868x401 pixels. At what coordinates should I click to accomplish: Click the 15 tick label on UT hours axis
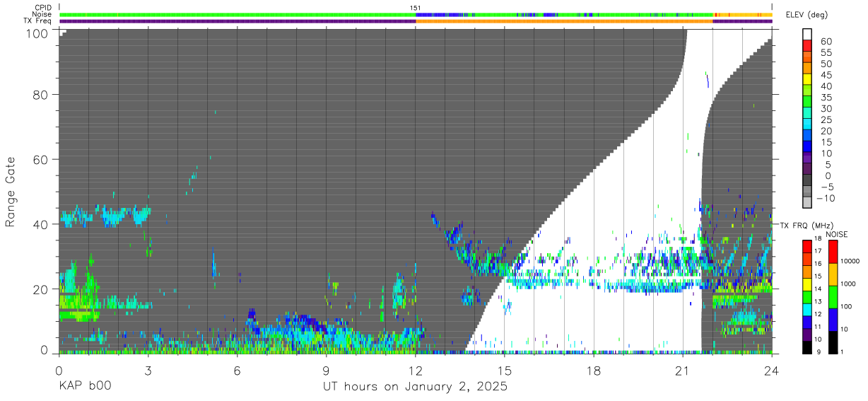(x=505, y=370)
